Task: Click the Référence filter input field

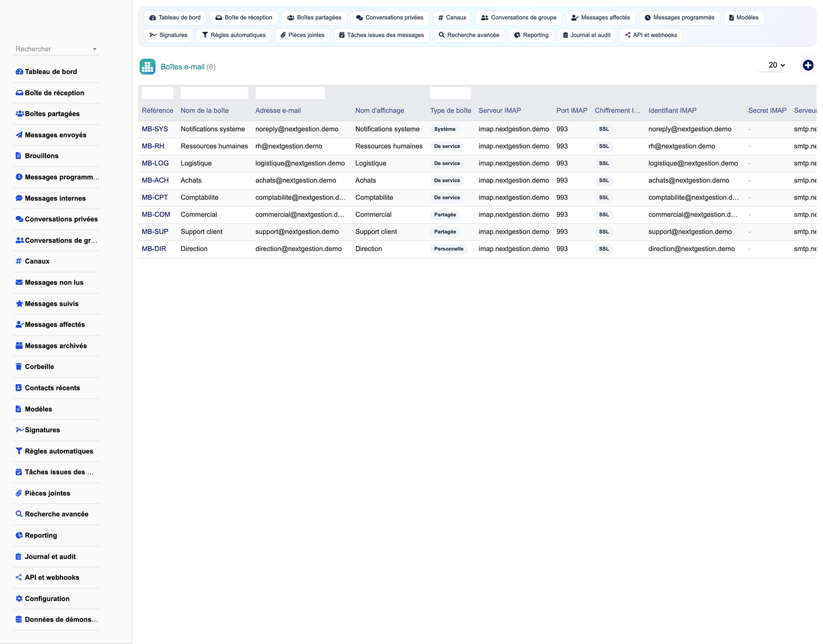Action: pyautogui.click(x=158, y=93)
